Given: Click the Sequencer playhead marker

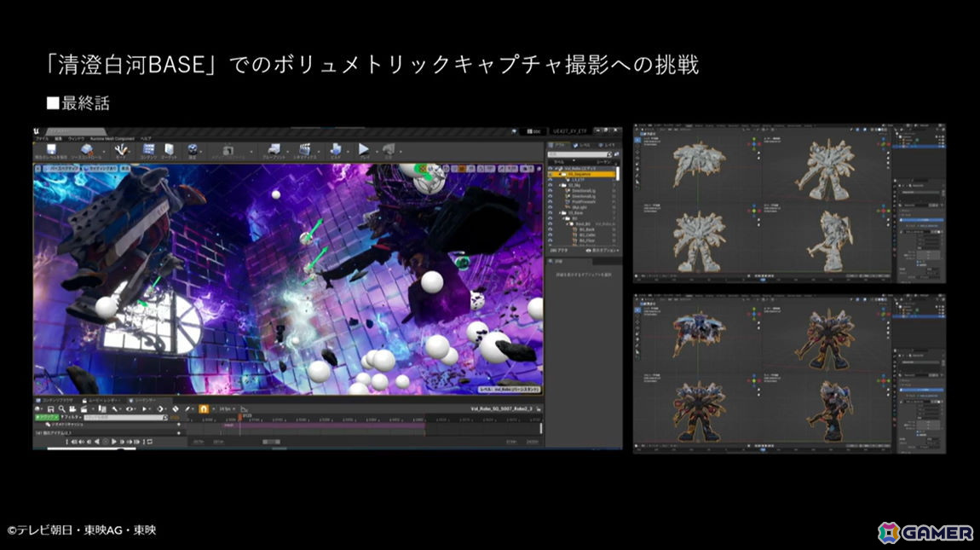Looking at the screenshot, I should pos(240,417).
